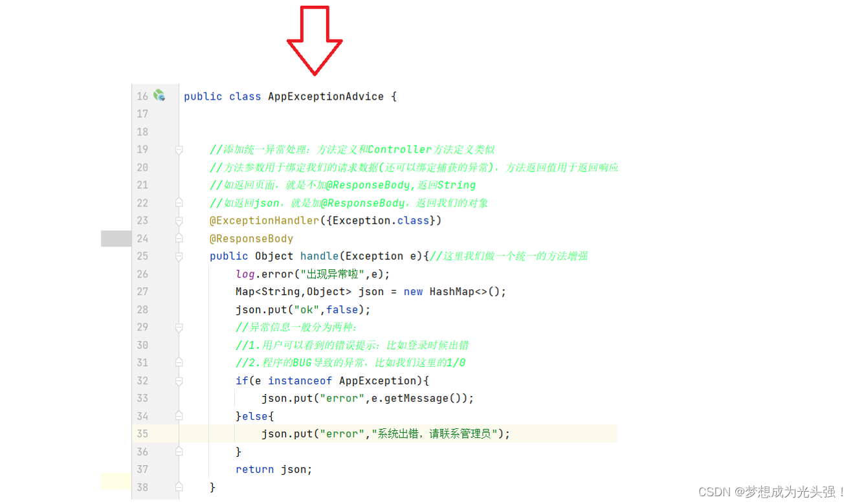Collapse the if block at line 32
The width and height of the screenshot is (853, 504).
click(179, 380)
